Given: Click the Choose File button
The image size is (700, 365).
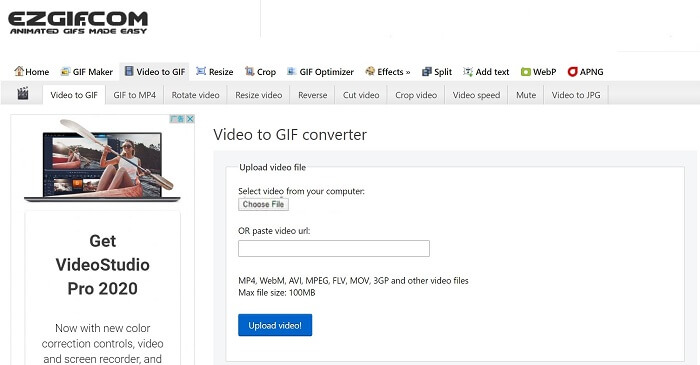Looking at the screenshot, I should (263, 204).
